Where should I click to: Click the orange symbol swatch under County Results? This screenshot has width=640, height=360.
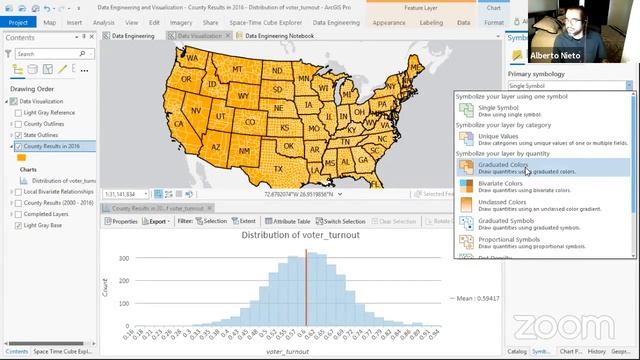pos(21,158)
